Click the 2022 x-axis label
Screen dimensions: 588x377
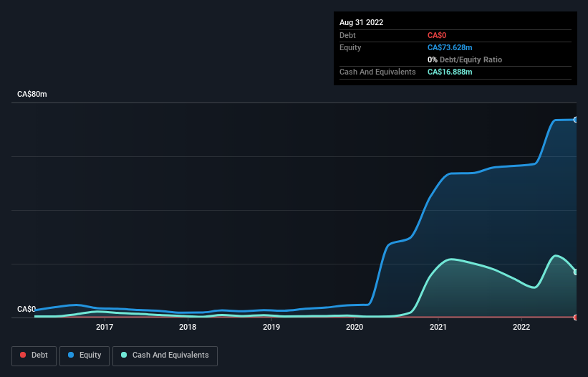tap(521, 327)
